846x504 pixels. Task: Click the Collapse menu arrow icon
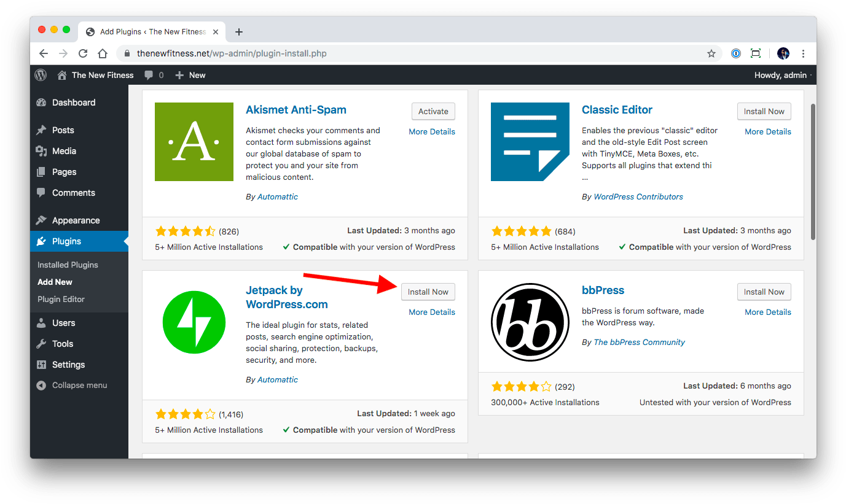point(41,386)
